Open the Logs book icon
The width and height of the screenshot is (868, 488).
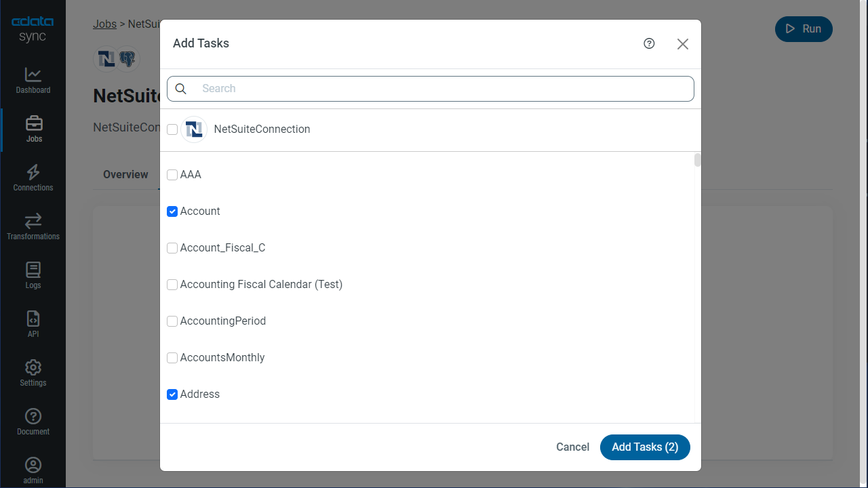tap(33, 270)
